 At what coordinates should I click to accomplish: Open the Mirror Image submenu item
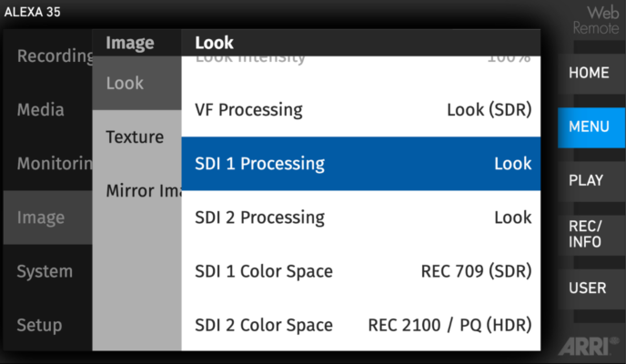136,191
